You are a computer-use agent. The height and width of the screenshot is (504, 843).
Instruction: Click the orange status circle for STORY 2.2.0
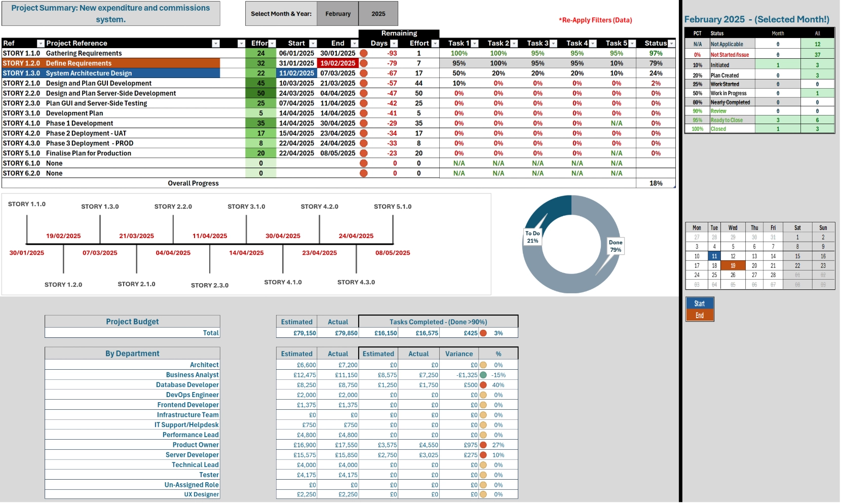[364, 93]
